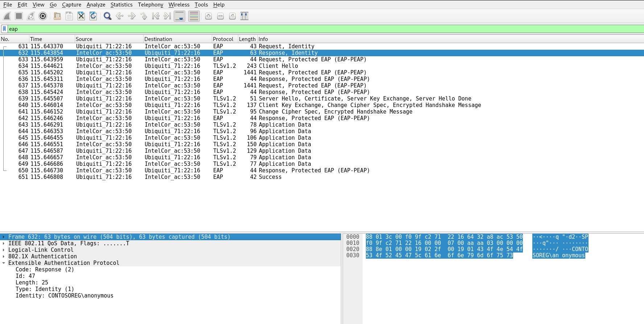The image size is (644, 324).
Task: Click the Source column header
Action: pos(84,39)
